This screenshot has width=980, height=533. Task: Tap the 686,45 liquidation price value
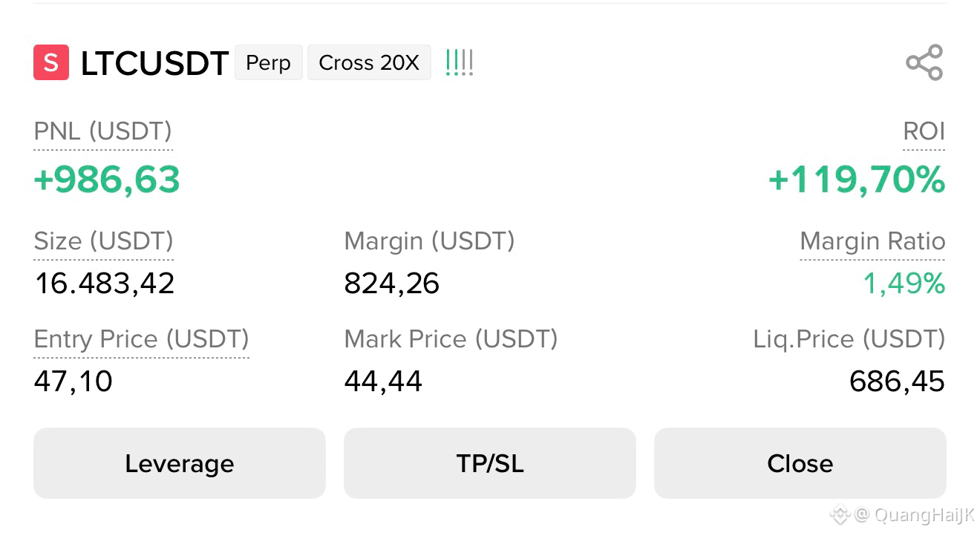click(897, 382)
